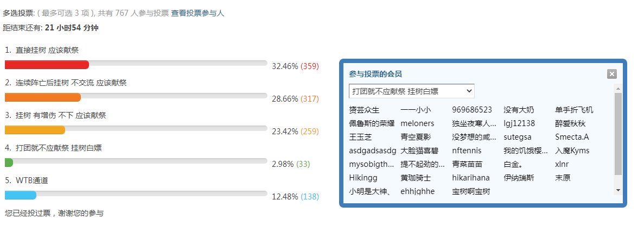Click the dark orange bar for option 2

[43, 97]
